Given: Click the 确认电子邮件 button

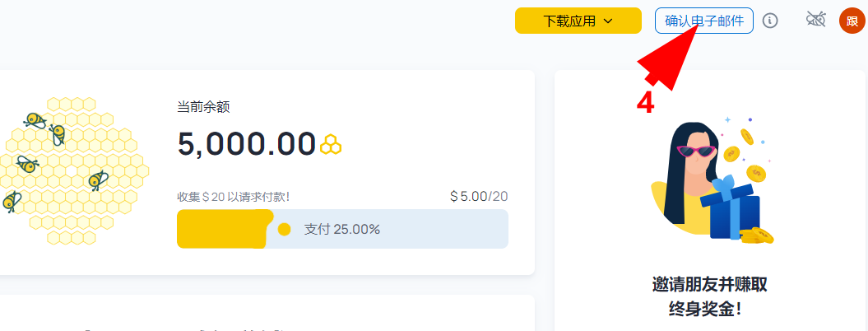Looking at the screenshot, I should click(x=704, y=21).
